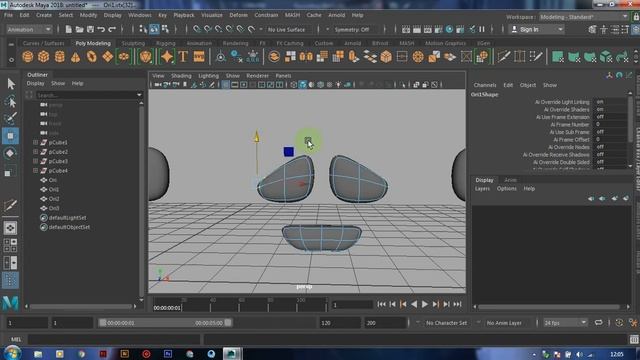640x360 pixels.
Task: Click the New Scene icon
Action: pyautogui.click(x=69, y=29)
